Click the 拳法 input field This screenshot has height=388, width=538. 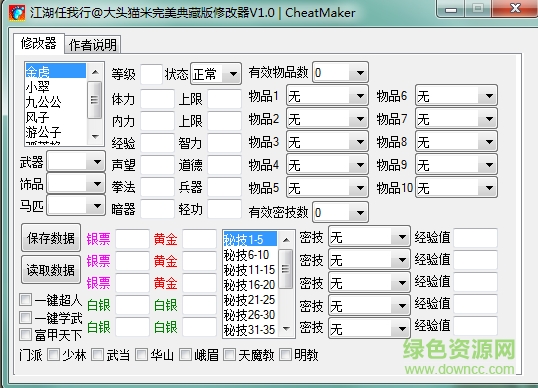tap(157, 187)
